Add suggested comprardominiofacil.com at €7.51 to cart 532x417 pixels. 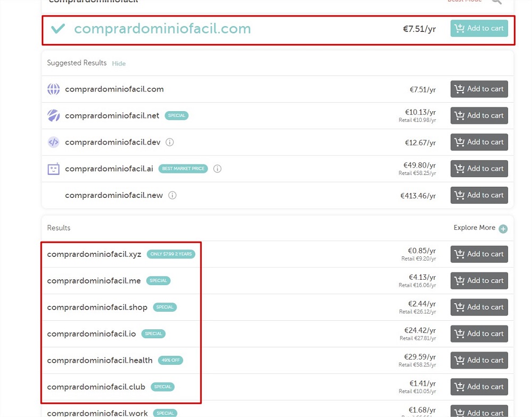(x=479, y=89)
